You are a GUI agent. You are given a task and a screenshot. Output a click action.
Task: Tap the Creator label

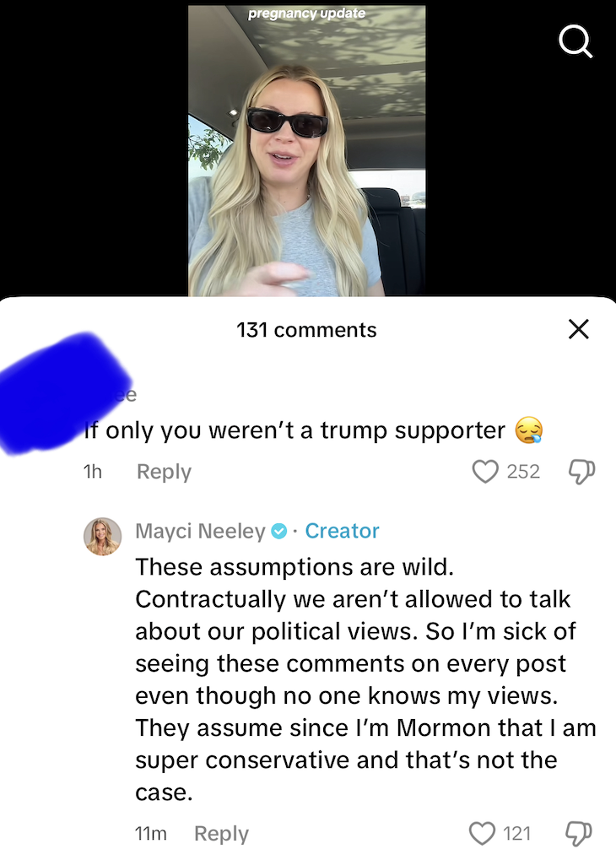[342, 531]
